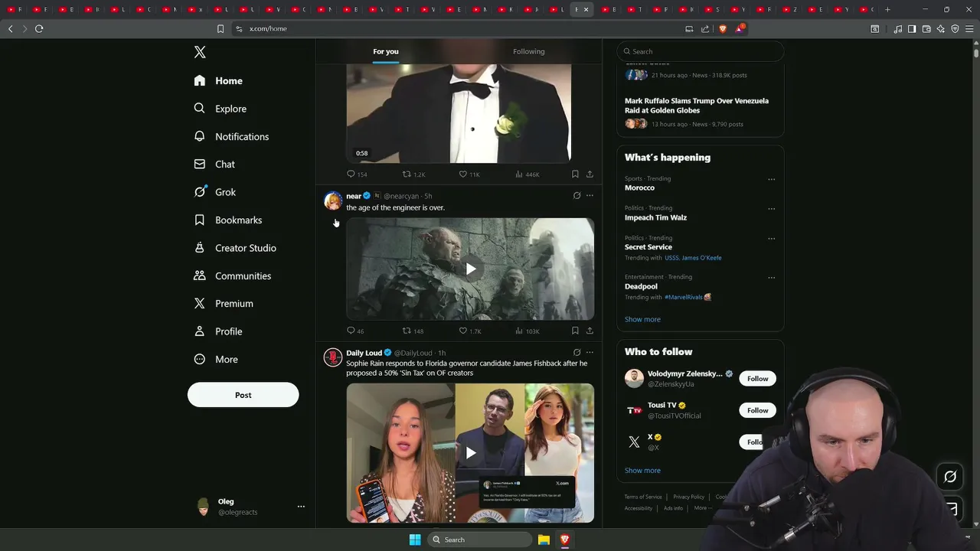Click the browser back arrow
980x551 pixels.
click(10, 28)
